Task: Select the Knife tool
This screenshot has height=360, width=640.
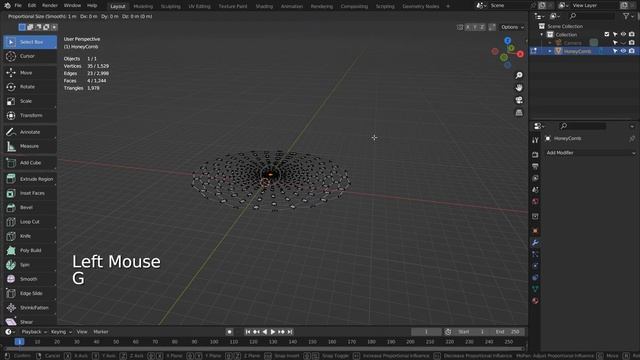Action: click(30, 236)
